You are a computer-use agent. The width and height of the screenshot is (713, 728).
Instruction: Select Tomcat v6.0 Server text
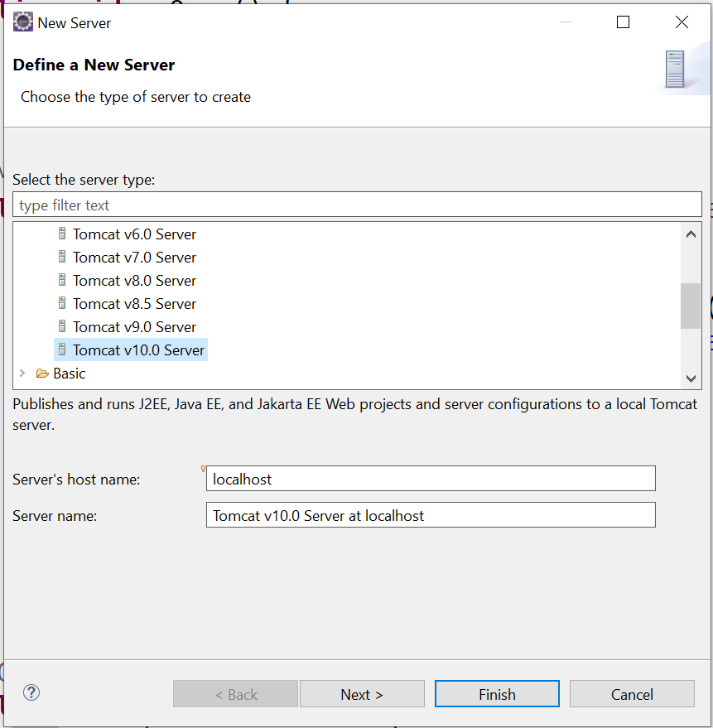(134, 234)
